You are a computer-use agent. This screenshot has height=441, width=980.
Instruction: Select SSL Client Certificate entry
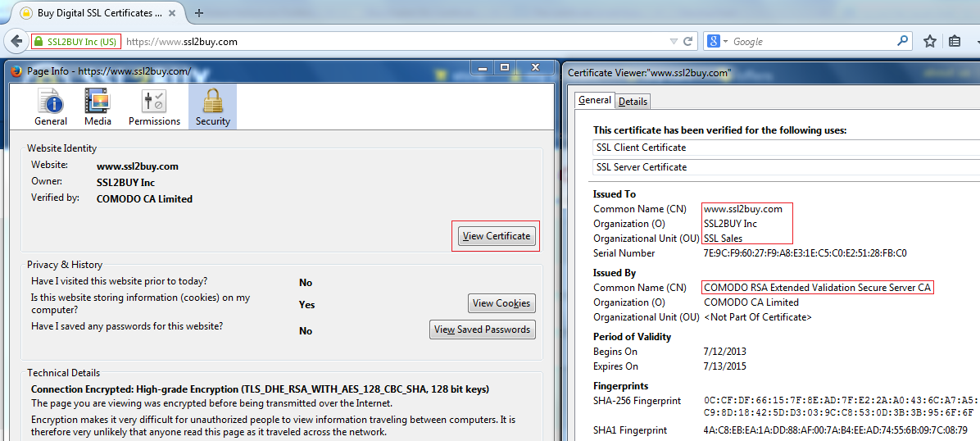point(787,148)
